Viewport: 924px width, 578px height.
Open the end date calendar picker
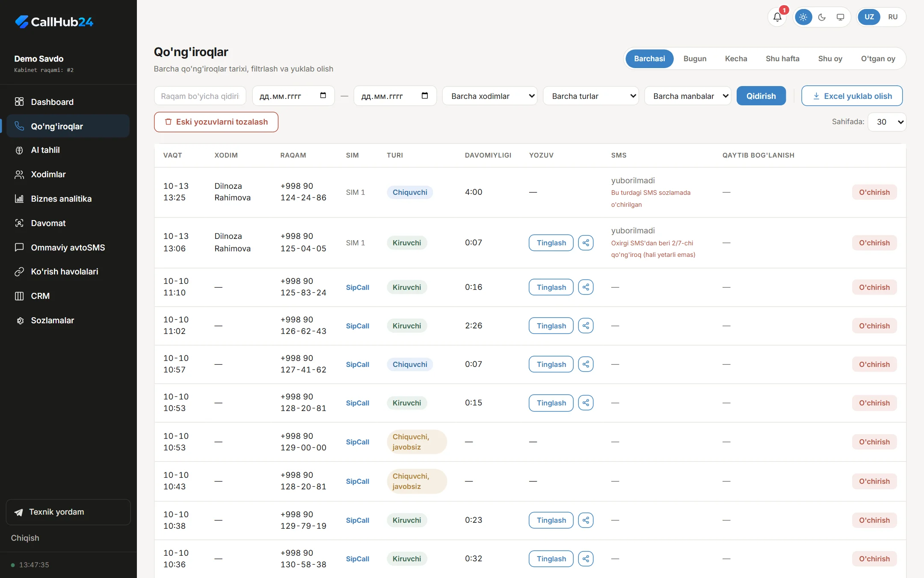[x=424, y=95]
